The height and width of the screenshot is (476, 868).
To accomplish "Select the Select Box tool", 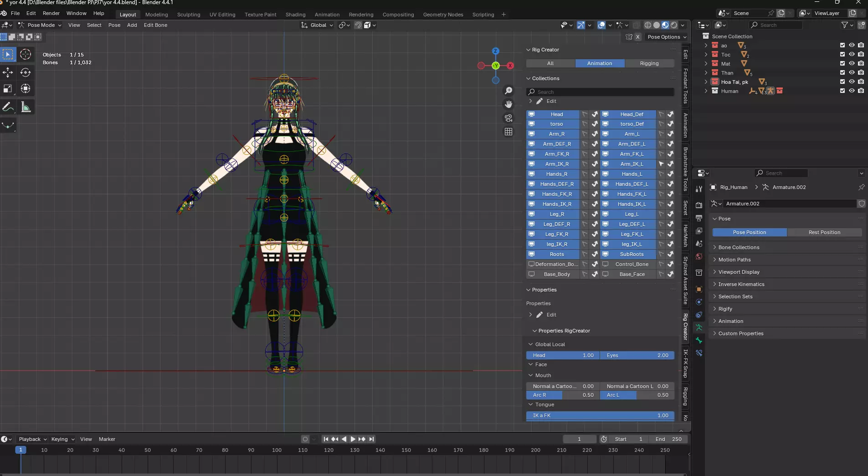I will [x=8, y=54].
